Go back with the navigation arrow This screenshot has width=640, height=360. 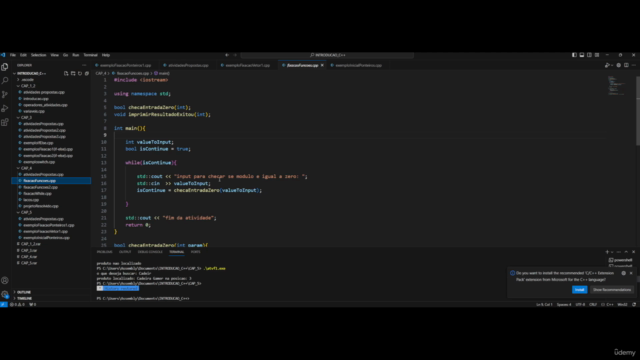point(227,55)
